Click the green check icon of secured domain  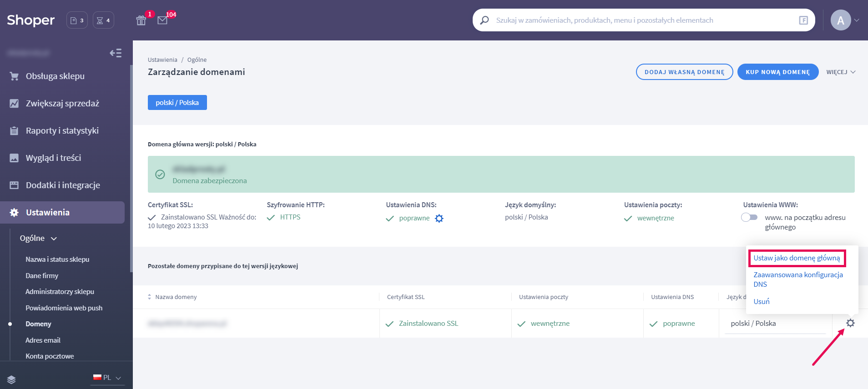click(160, 174)
